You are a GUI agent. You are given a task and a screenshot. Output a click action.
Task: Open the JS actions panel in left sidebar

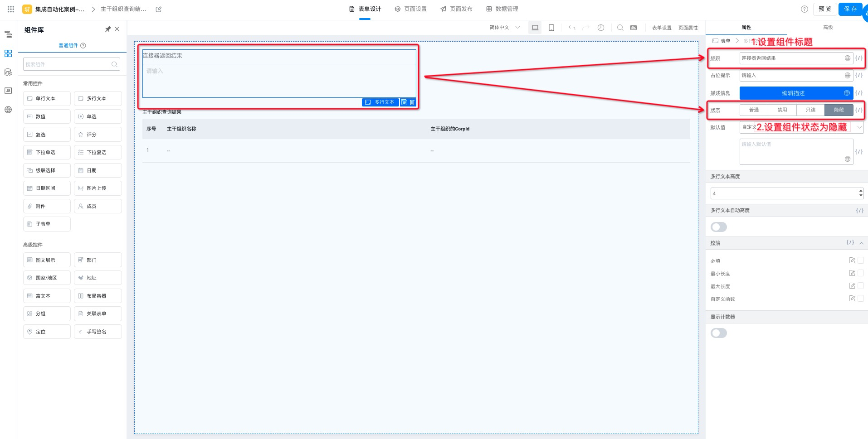[x=8, y=91]
